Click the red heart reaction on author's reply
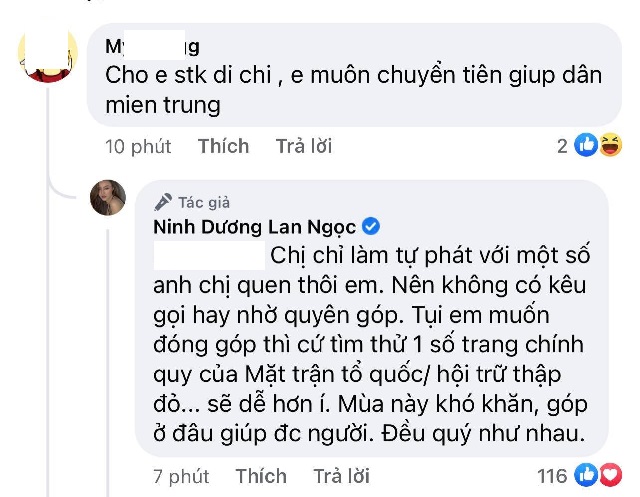The width and height of the screenshot is (640, 497). (610, 476)
